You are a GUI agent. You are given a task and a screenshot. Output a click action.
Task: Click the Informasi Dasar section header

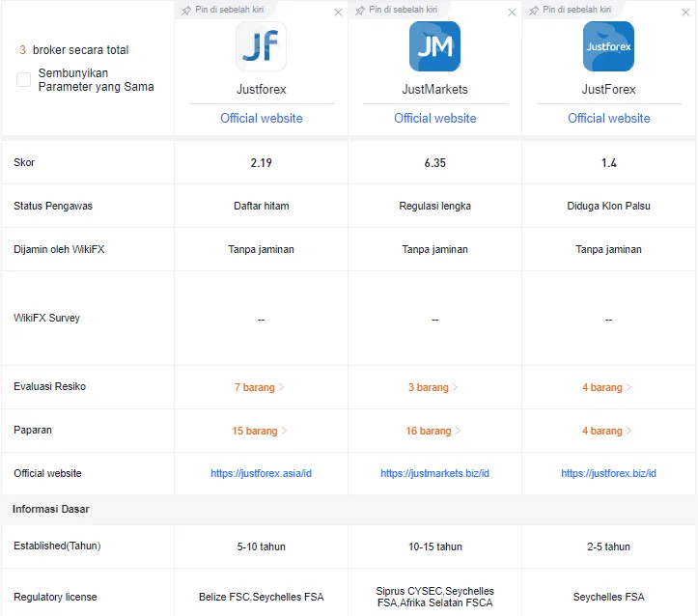(x=51, y=509)
